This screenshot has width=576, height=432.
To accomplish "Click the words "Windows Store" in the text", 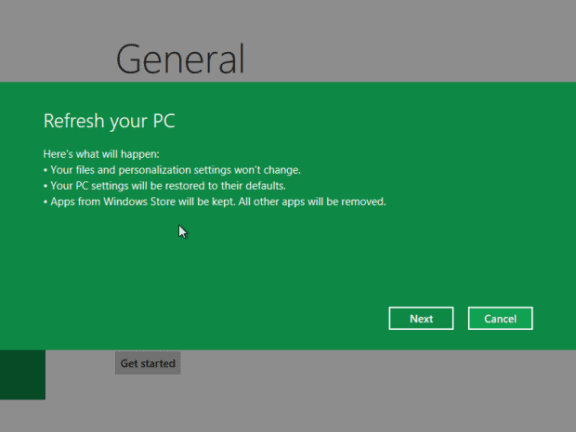I will coord(140,202).
